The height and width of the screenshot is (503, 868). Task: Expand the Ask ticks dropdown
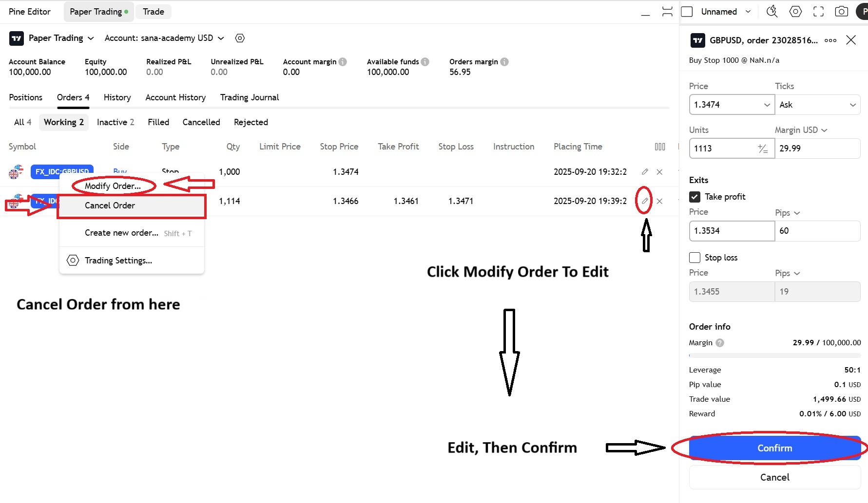click(x=818, y=104)
